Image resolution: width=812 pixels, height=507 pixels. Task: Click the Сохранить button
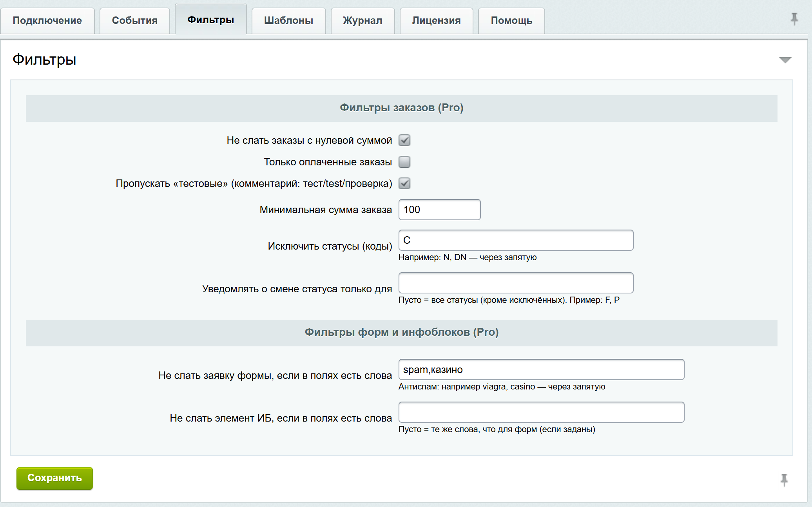pyautogui.click(x=54, y=478)
